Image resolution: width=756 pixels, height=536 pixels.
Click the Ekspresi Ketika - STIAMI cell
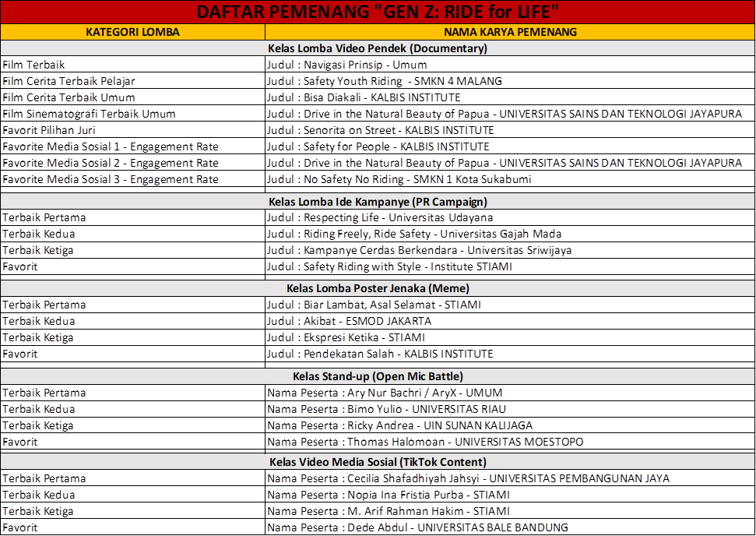(x=510, y=337)
